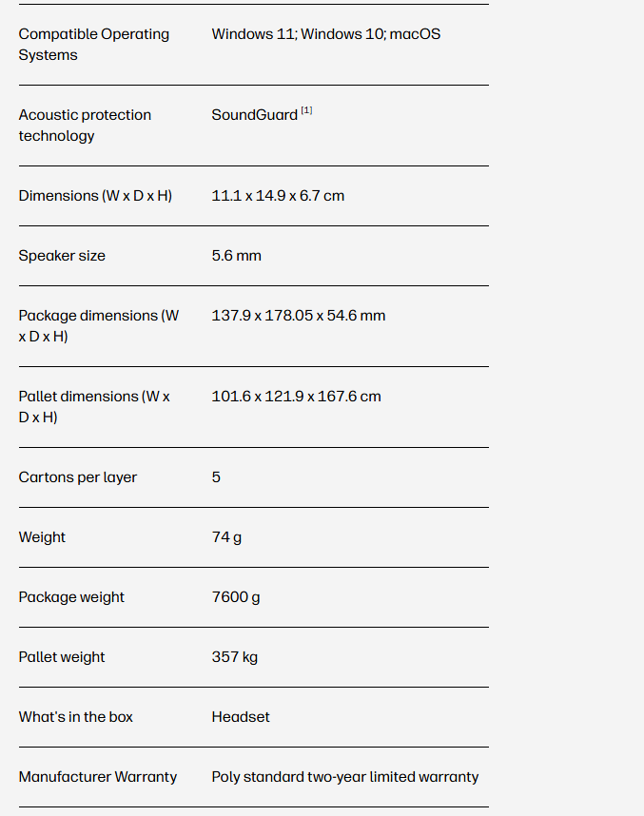Click the 5.6 mm speaker size value
Image resolution: width=644 pixels, height=816 pixels.
tap(236, 256)
